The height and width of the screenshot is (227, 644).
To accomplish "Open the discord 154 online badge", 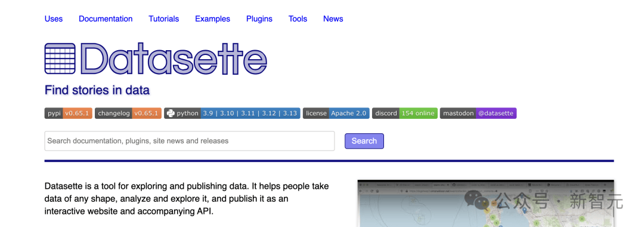I will coord(405,113).
